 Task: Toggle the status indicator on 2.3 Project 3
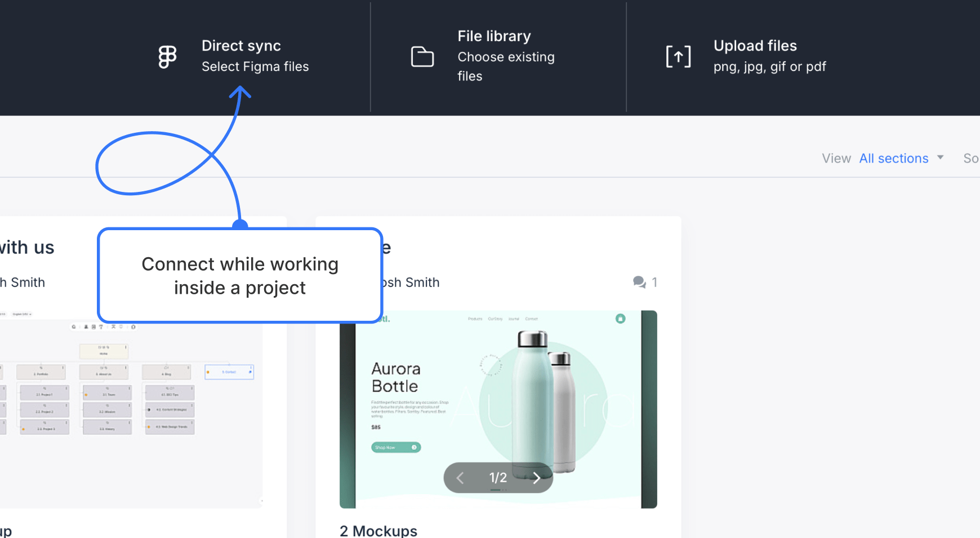point(23,428)
